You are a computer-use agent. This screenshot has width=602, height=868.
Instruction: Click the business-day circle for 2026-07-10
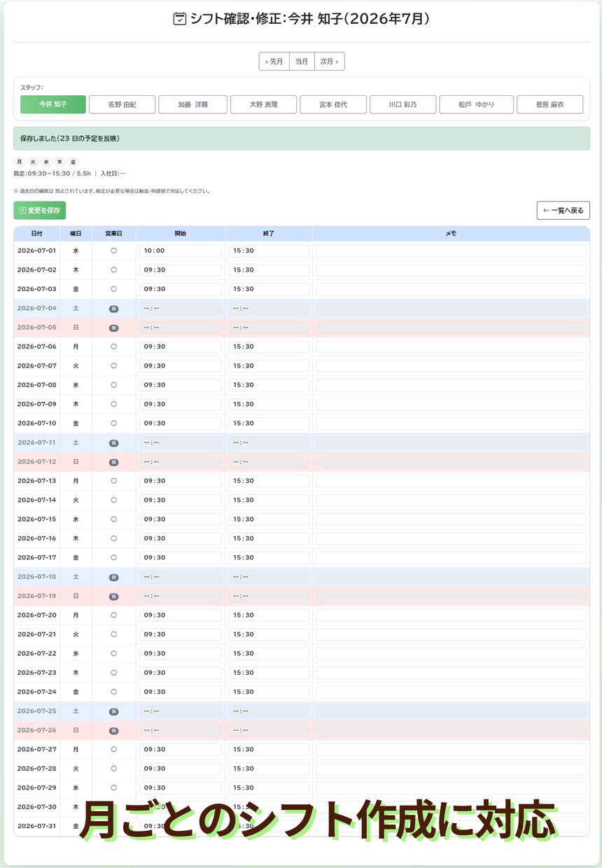[x=113, y=423]
